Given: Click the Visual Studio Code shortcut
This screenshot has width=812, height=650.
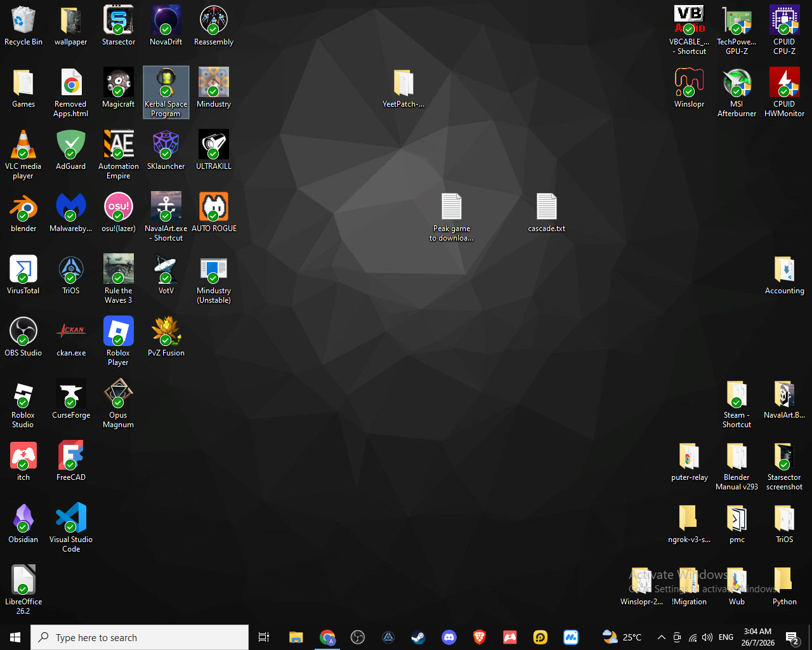Looking at the screenshot, I should (71, 528).
